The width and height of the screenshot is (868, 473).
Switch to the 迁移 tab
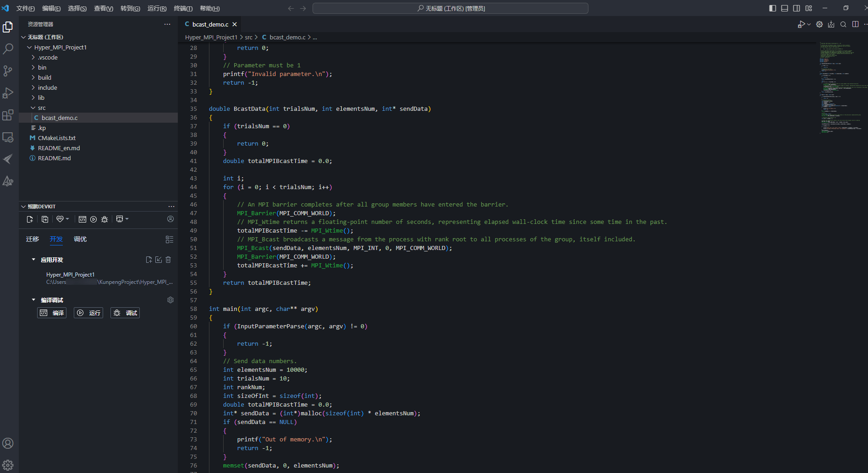coord(33,239)
